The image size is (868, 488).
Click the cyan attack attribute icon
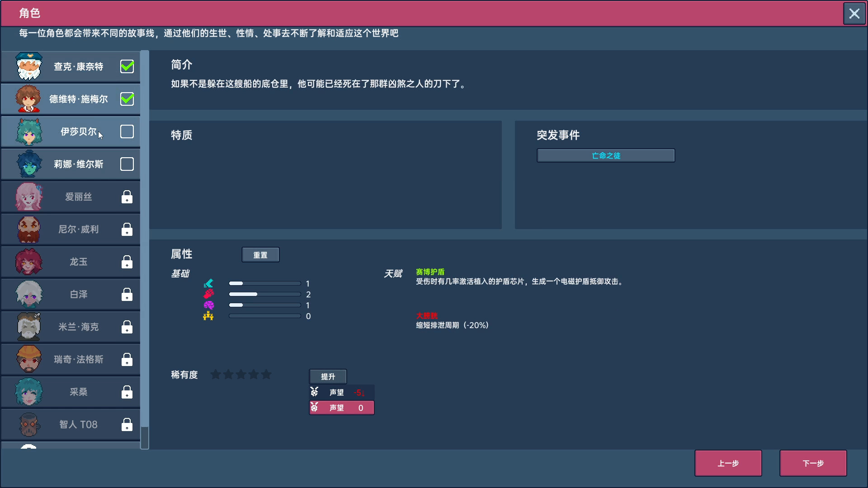point(208,283)
